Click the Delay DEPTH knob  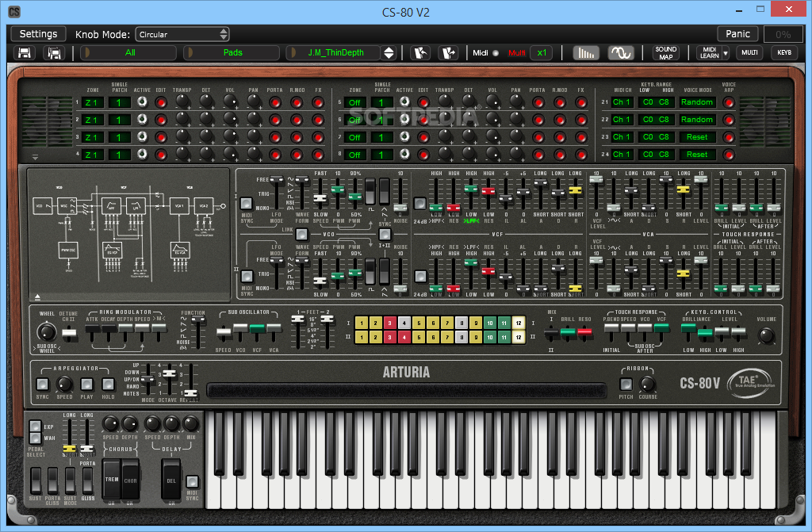coord(171,424)
